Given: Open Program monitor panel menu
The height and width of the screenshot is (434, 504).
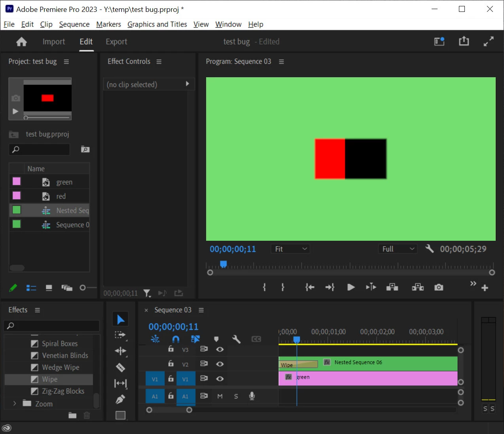Looking at the screenshot, I should coord(281,61).
